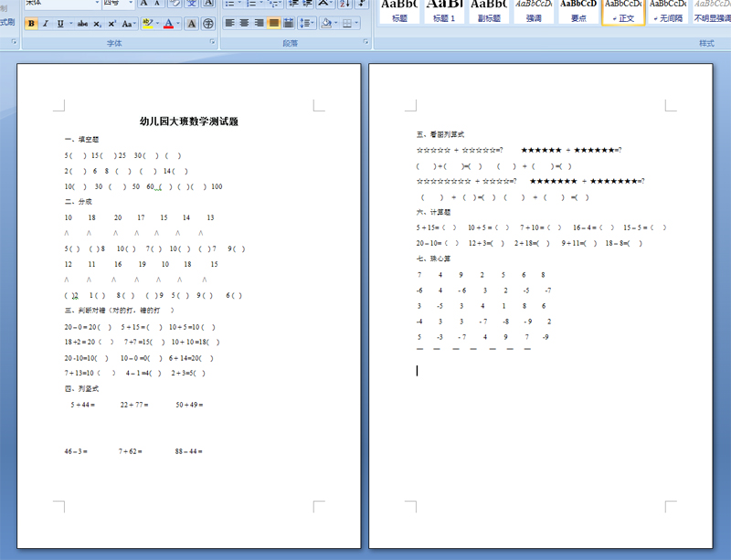Apply the 强调 emphasis style
This screenshot has height=560, width=731.
(x=534, y=12)
